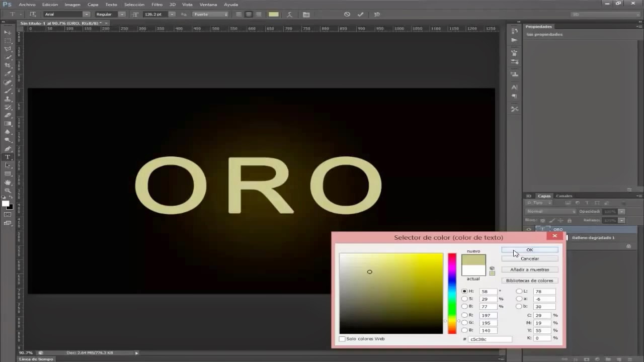Select the Relleno degradado 1 layer

593,237
